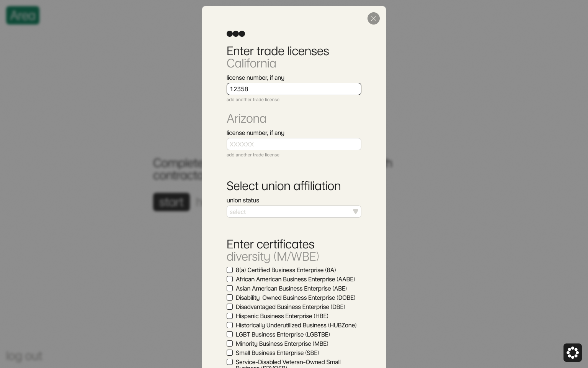Add another trade license under California
Viewport: 588px width, 368px height.
point(253,100)
